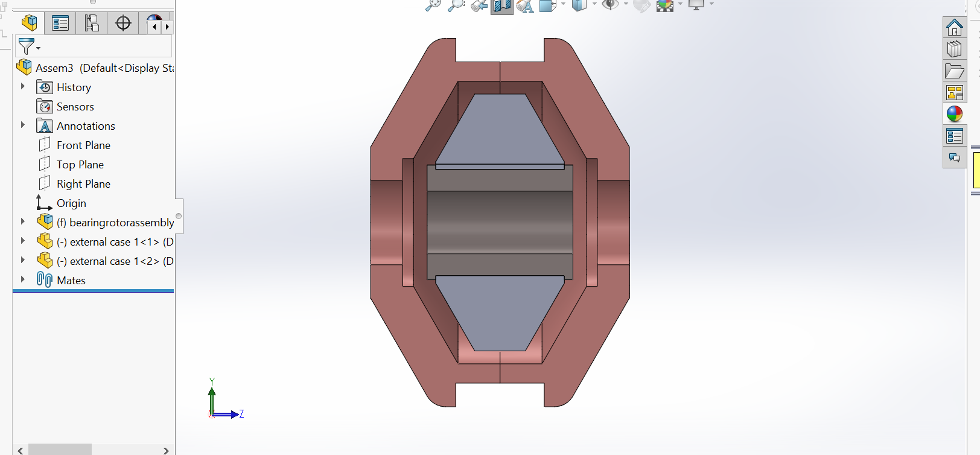980x455 pixels.
Task: Select the Mates folder paperclip icon
Action: pyautogui.click(x=45, y=279)
